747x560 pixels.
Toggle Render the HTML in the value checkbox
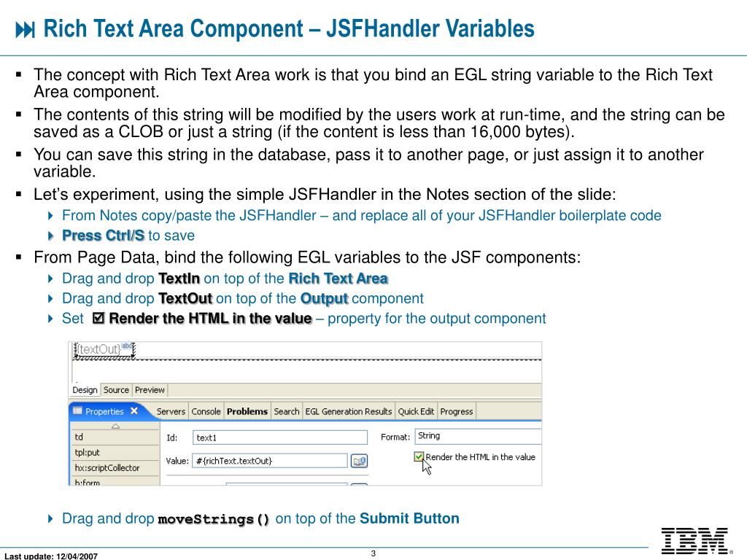click(419, 456)
